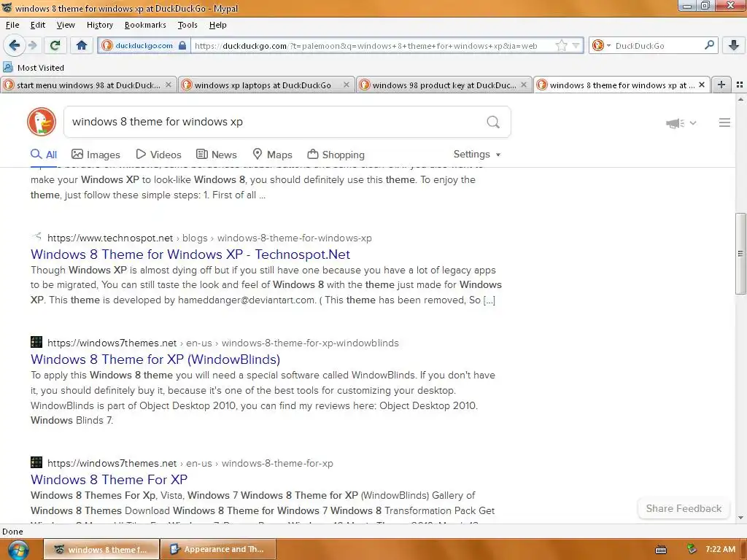Open the DuckDuckGo hamburger menu
The width and height of the screenshot is (747, 560).
pyautogui.click(x=724, y=122)
